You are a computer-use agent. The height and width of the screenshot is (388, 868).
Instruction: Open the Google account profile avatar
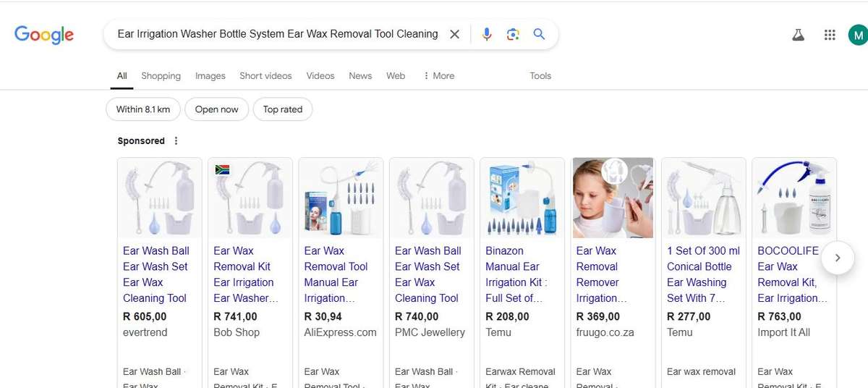pos(857,35)
